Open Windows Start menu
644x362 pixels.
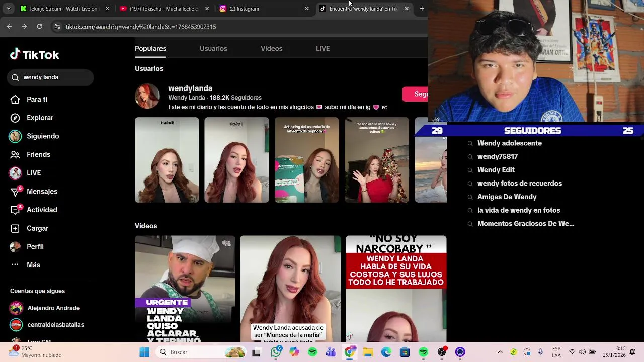pyautogui.click(x=144, y=352)
